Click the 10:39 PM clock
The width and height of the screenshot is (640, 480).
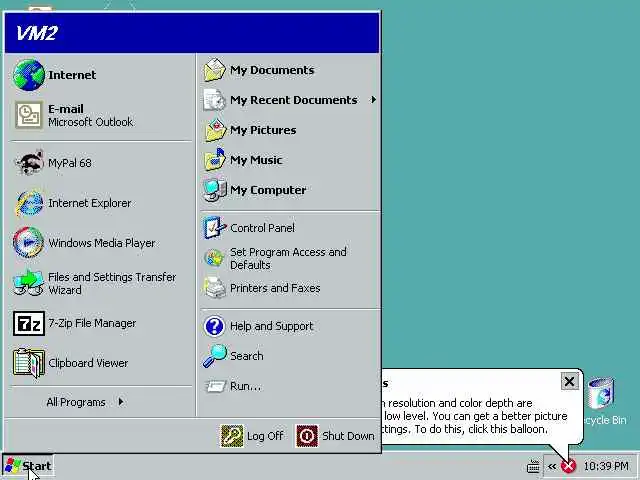606,466
